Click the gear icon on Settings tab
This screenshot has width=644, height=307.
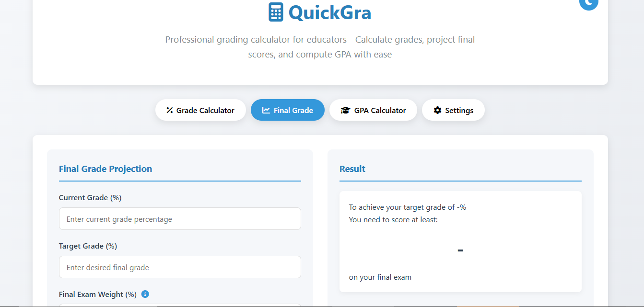[x=437, y=110]
